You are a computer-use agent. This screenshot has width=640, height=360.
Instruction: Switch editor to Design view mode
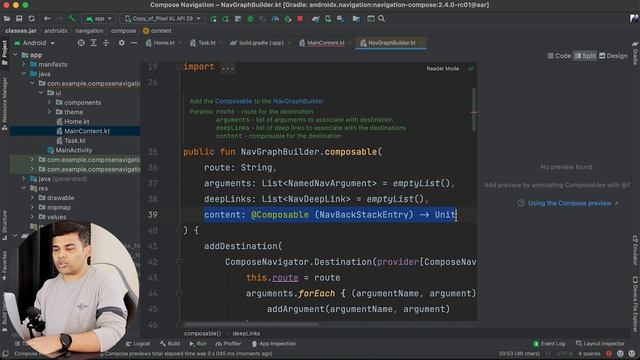click(x=613, y=56)
